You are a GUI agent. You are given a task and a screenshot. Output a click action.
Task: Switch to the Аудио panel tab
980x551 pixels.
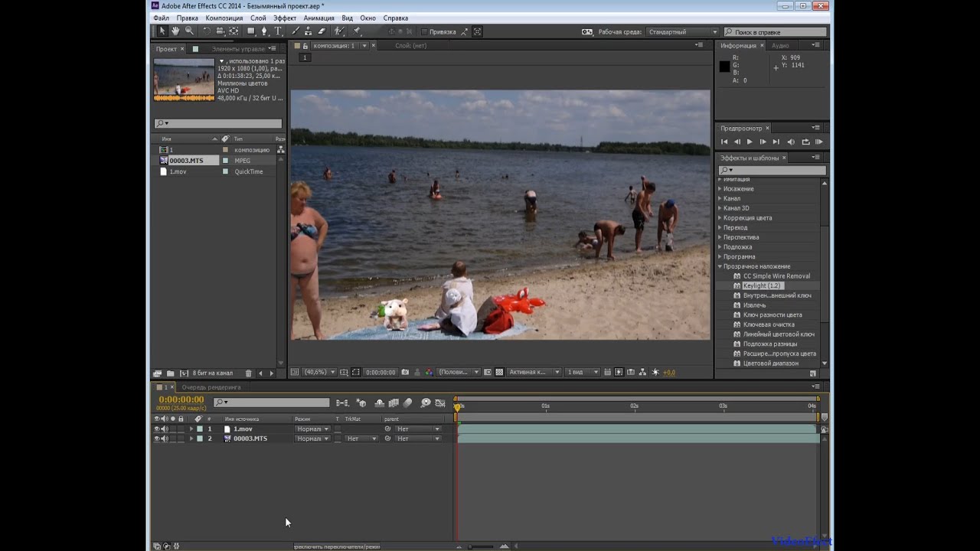[780, 46]
